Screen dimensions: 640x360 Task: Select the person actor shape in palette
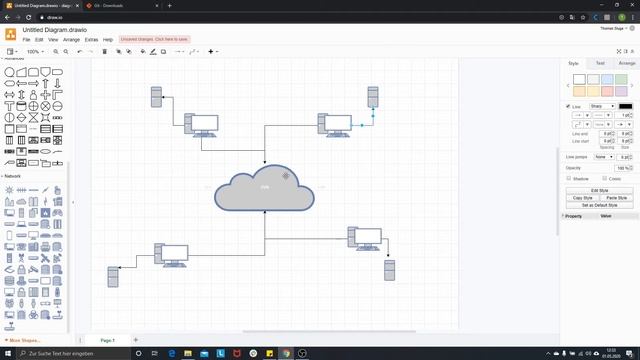pos(33,95)
